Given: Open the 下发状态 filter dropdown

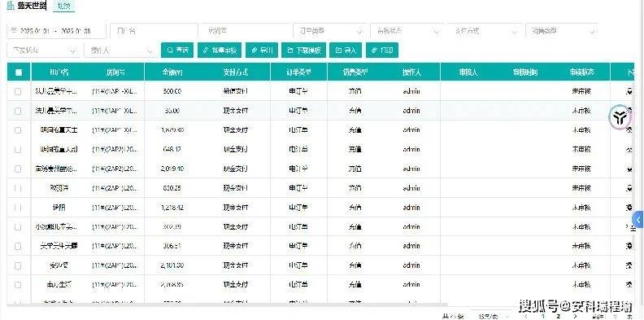Looking at the screenshot, I should click(x=44, y=50).
